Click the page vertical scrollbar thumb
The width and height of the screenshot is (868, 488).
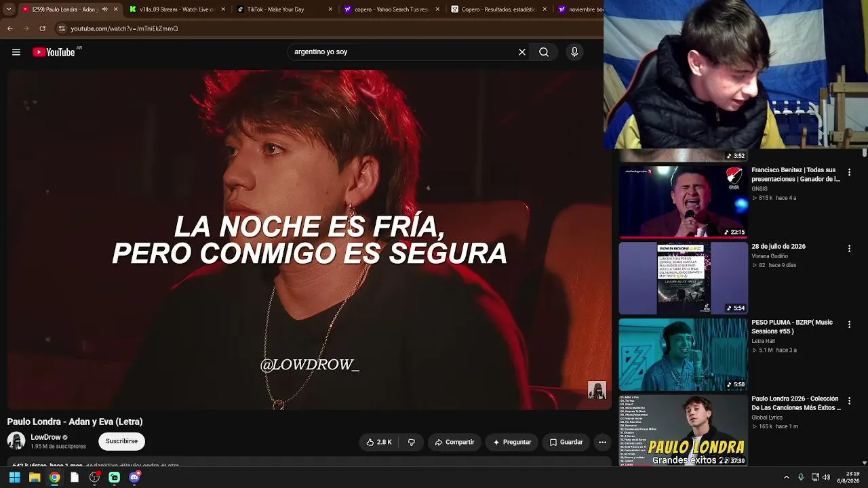(x=865, y=153)
